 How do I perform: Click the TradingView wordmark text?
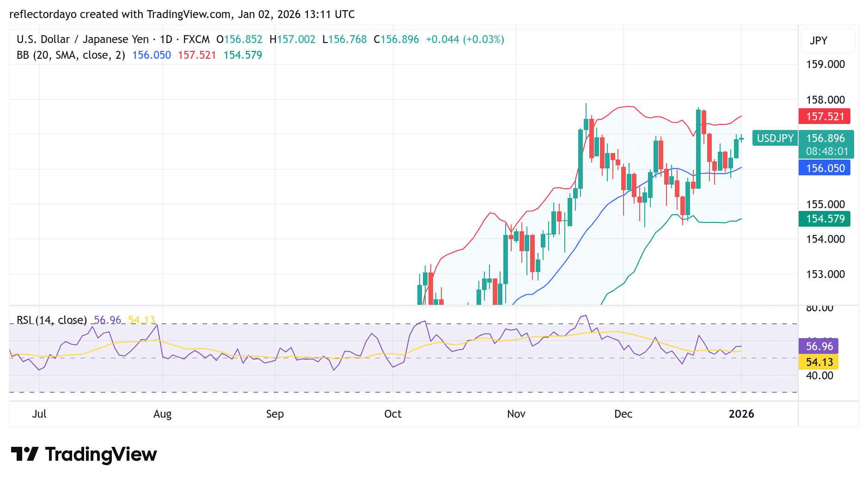tap(101, 454)
